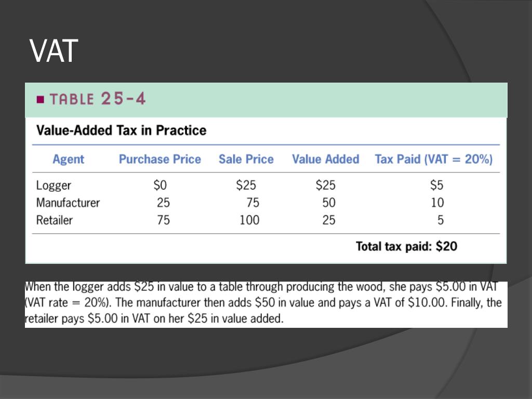Select the Retailer row label
This screenshot has height=399, width=532.
point(54,220)
